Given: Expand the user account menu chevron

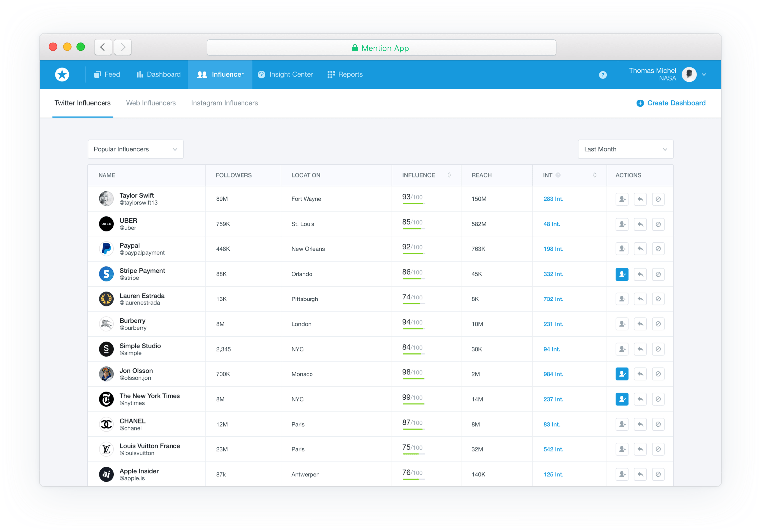Looking at the screenshot, I should [x=703, y=75].
